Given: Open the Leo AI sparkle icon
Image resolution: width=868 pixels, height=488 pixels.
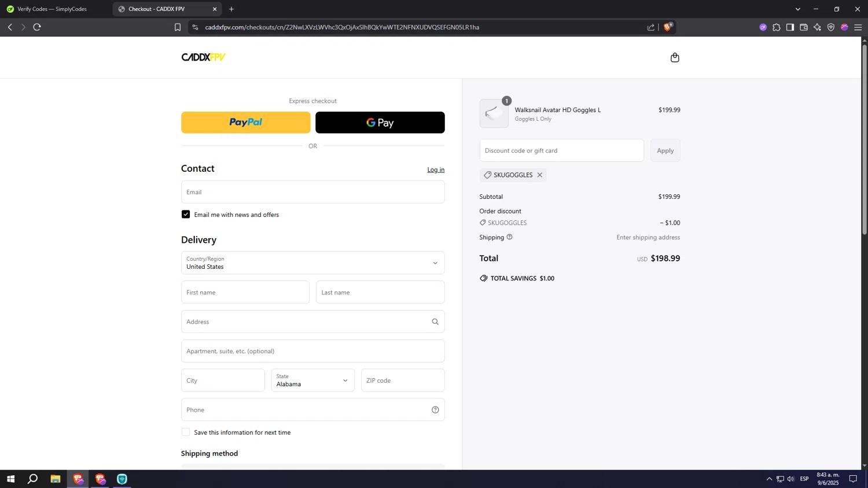Looking at the screenshot, I should [x=817, y=27].
